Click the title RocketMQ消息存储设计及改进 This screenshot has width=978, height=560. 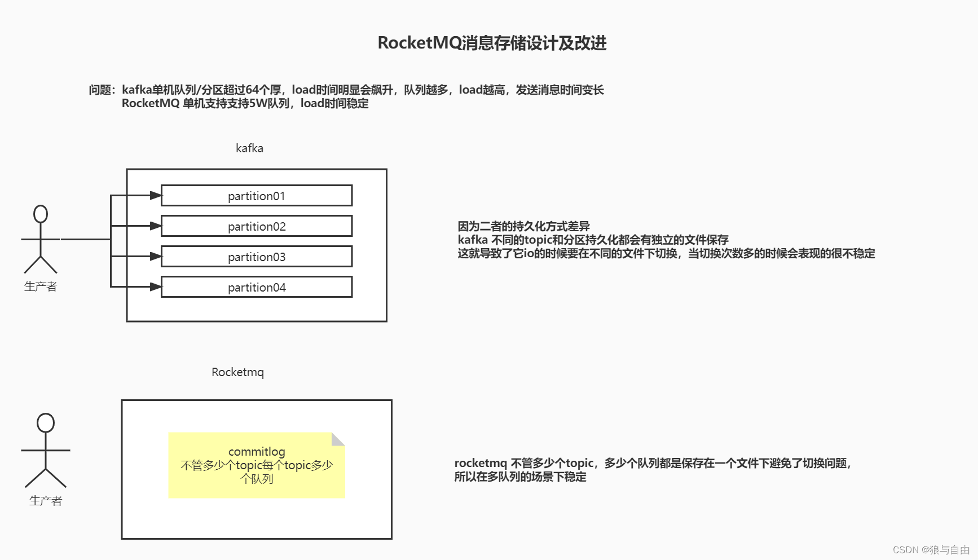pos(492,43)
